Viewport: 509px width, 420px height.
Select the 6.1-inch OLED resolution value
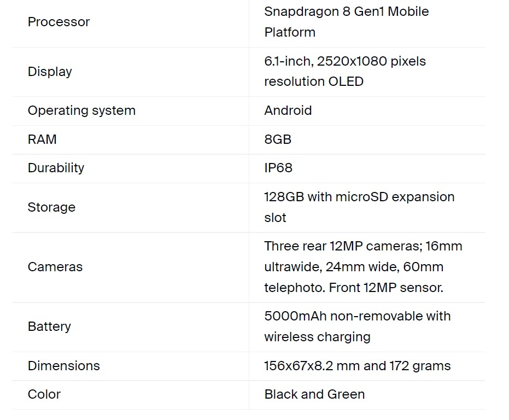click(x=345, y=71)
